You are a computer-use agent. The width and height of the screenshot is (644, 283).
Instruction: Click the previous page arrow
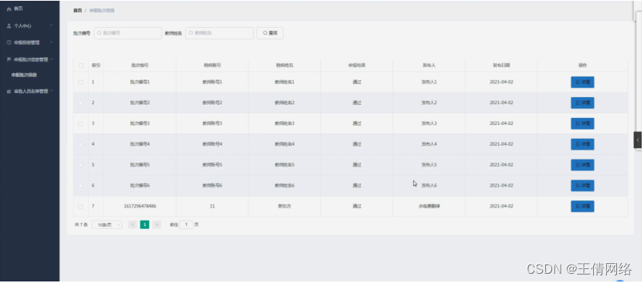[x=132, y=224]
